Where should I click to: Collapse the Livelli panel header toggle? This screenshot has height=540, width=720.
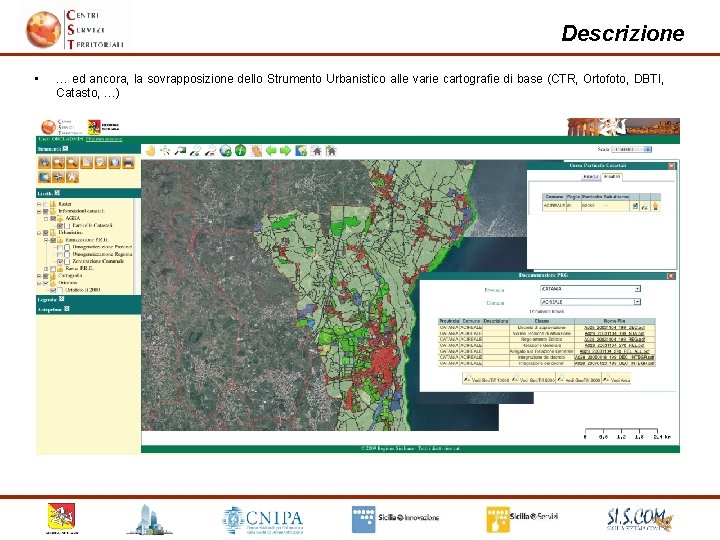[57, 193]
